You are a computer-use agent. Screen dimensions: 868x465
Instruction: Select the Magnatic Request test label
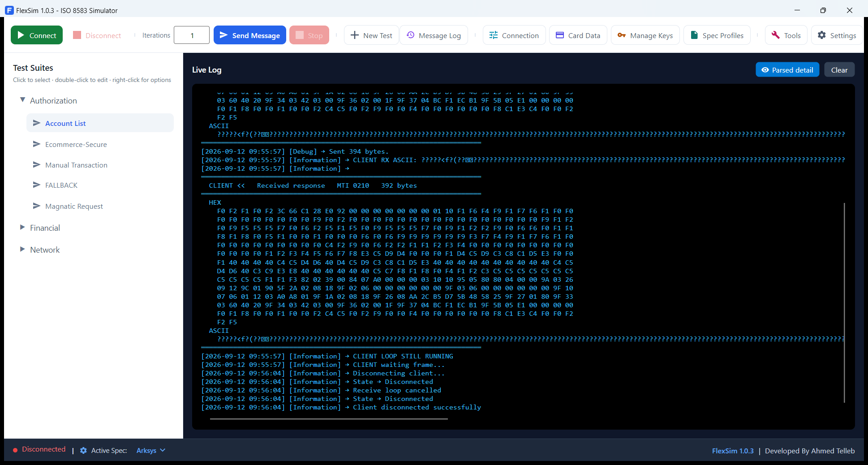(x=74, y=206)
